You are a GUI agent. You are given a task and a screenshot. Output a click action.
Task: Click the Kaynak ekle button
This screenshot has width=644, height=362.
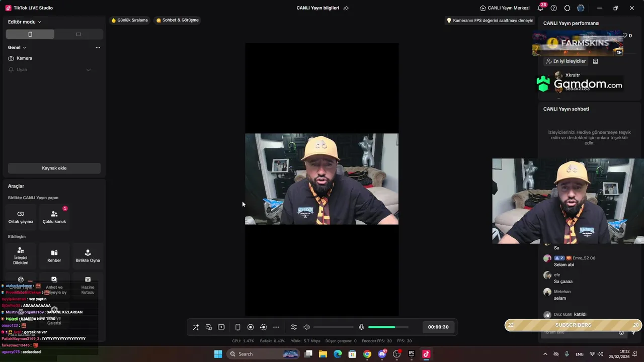(54, 168)
